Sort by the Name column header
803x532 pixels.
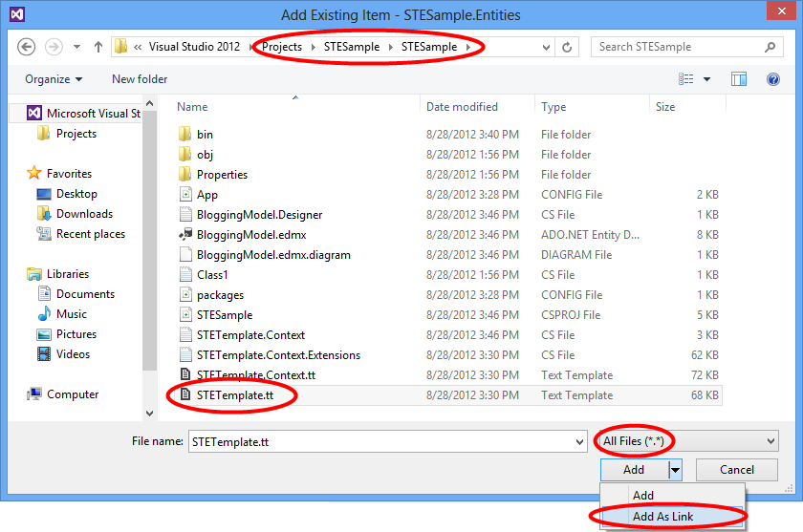pyautogui.click(x=192, y=107)
